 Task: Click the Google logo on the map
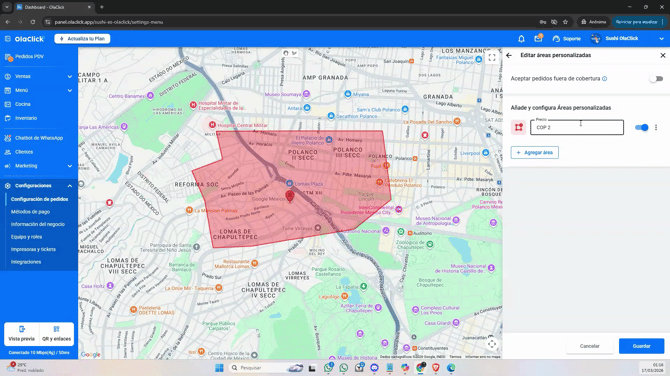91,355
